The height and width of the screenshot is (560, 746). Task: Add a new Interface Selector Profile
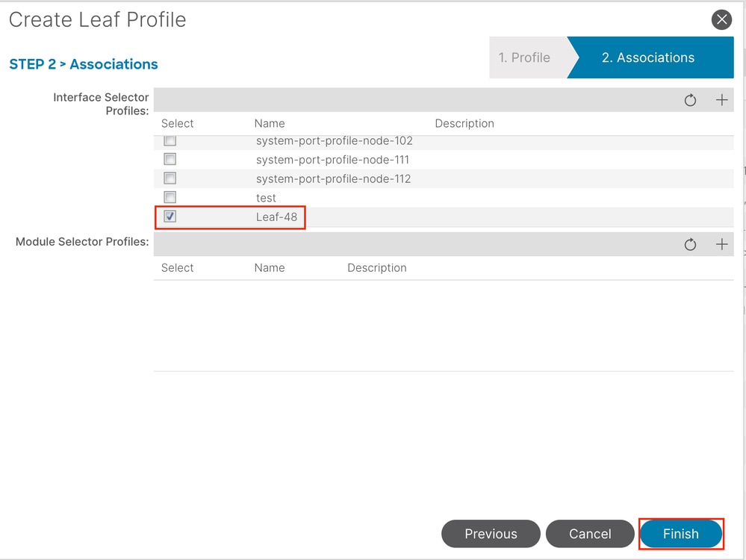tap(721, 100)
